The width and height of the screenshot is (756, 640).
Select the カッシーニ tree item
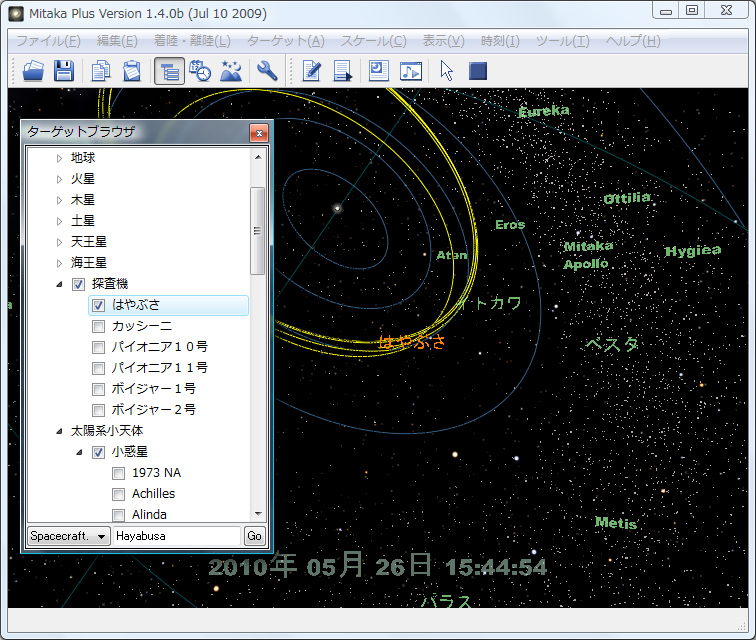[141, 327]
